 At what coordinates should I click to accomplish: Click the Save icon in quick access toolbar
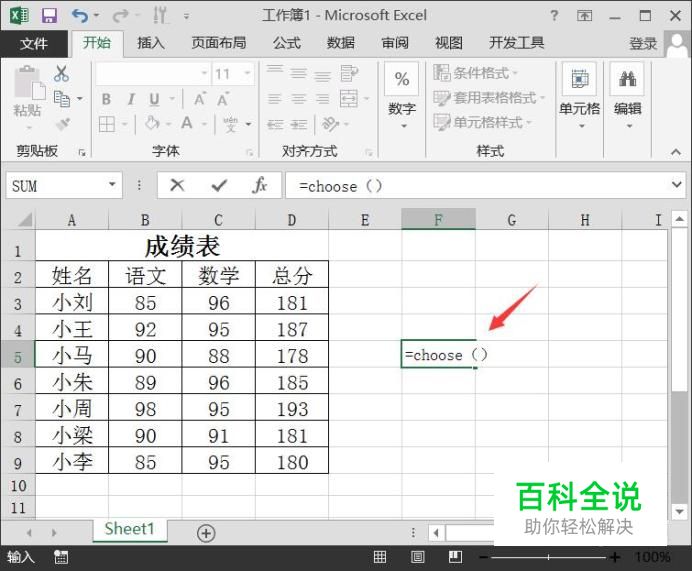pos(49,16)
